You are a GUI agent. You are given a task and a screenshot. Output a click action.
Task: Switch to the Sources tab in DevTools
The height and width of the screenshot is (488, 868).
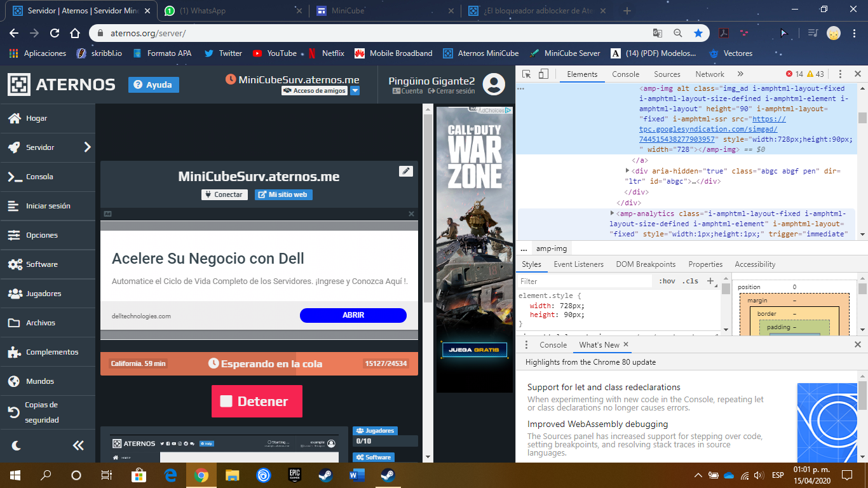tap(667, 74)
